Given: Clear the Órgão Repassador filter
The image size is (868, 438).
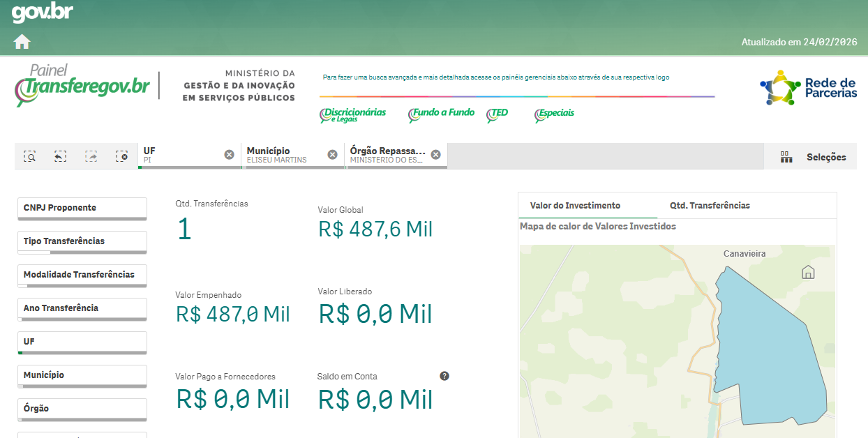Looking at the screenshot, I should (x=435, y=155).
